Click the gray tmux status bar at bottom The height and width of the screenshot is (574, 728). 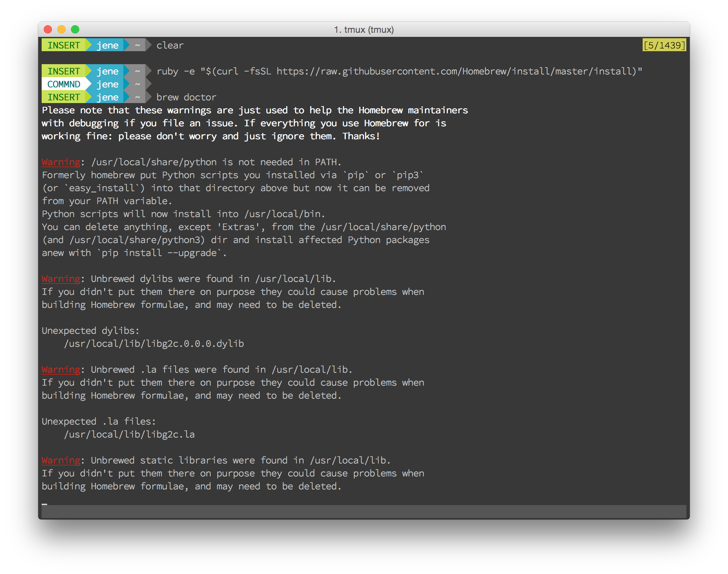(x=364, y=512)
